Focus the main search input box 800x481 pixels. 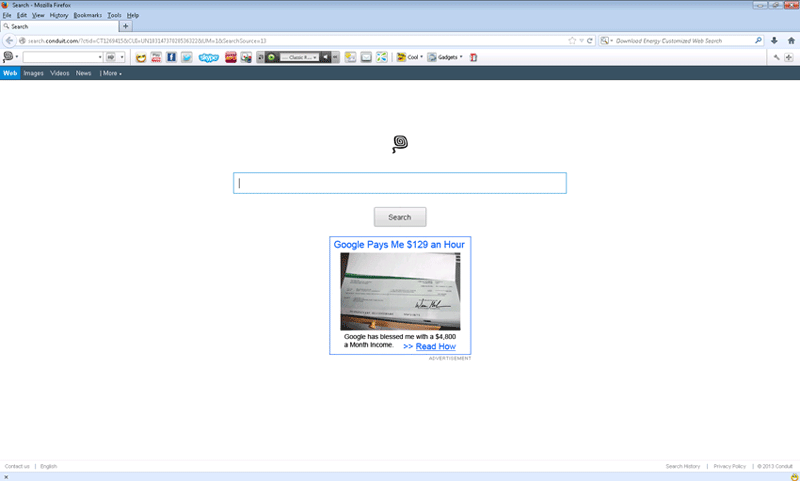399,183
